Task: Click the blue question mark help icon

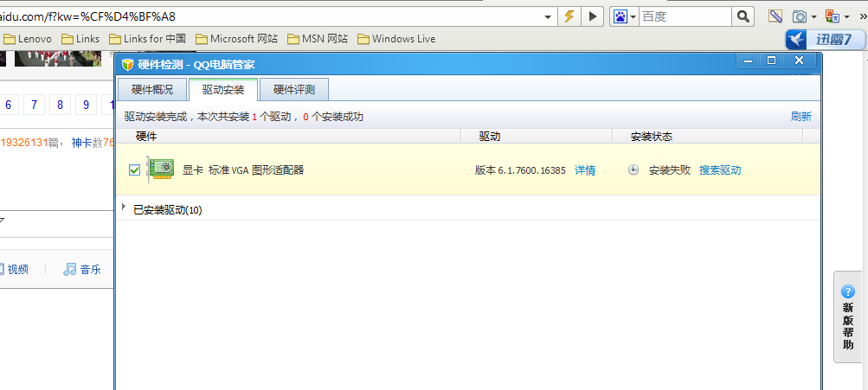Action: [847, 292]
